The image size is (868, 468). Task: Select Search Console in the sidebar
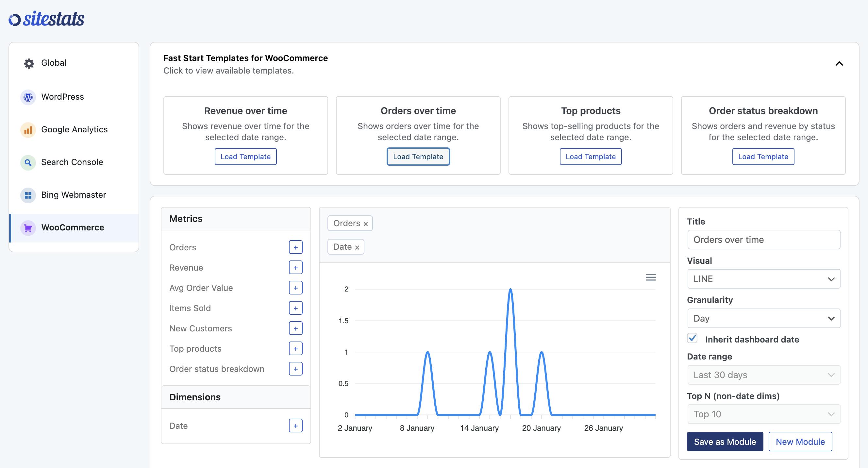pyautogui.click(x=72, y=162)
